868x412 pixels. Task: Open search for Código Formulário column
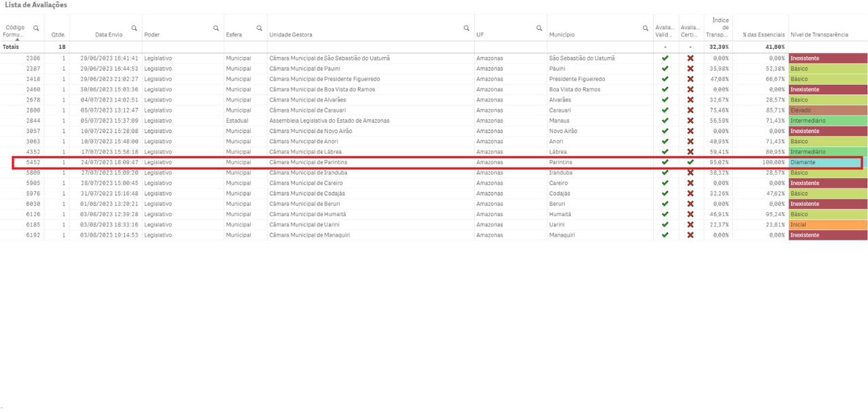coord(36,28)
